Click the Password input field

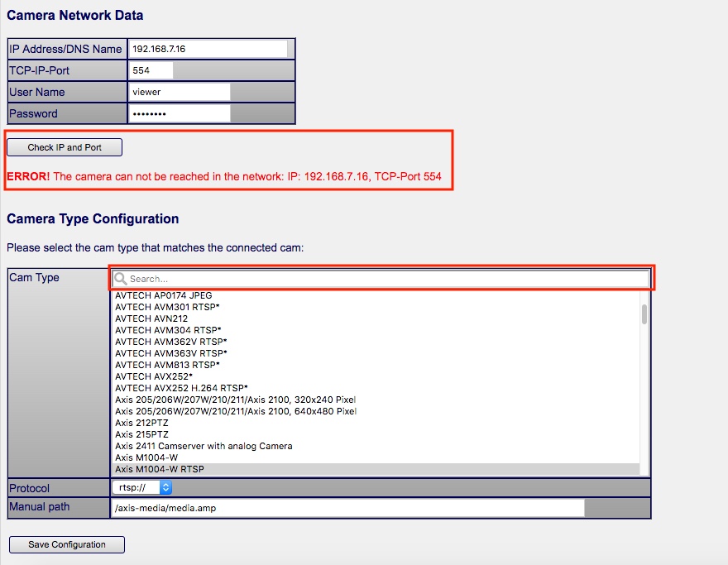pyautogui.click(x=180, y=113)
